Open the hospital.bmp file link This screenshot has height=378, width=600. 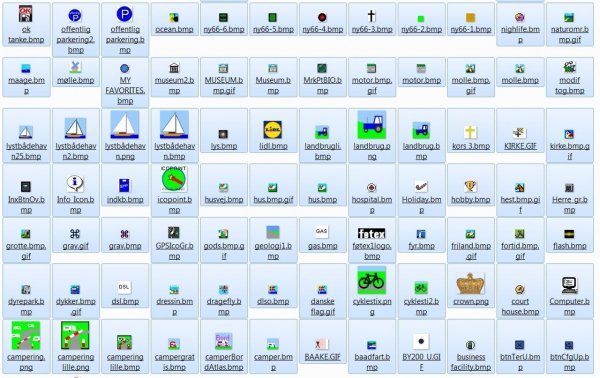coord(372,205)
